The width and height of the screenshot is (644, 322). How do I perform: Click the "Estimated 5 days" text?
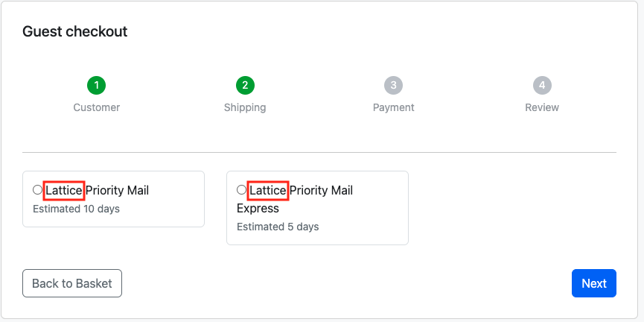coord(278,227)
